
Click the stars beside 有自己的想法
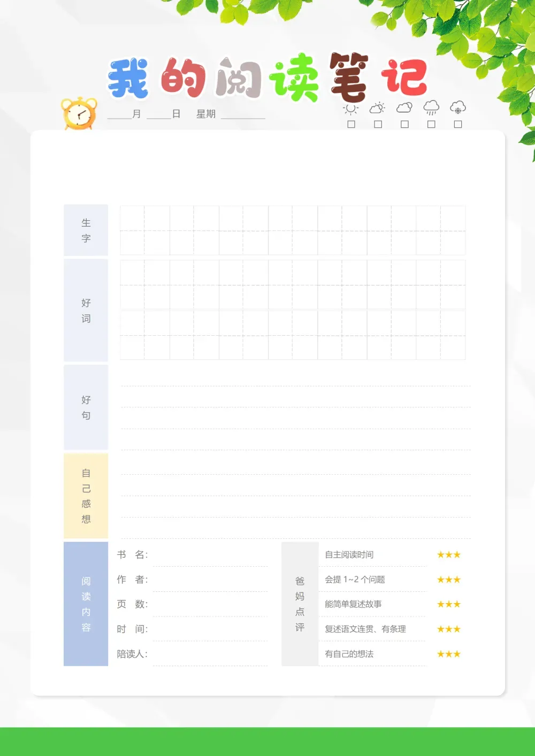(x=449, y=654)
